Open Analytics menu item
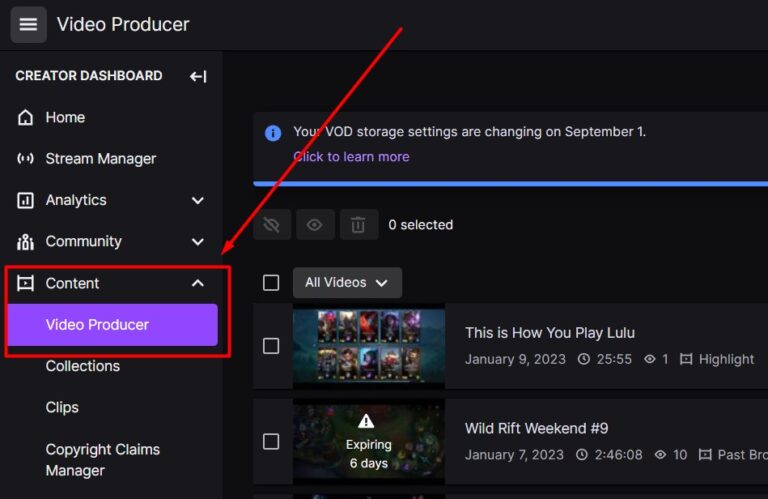 pyautogui.click(x=76, y=200)
